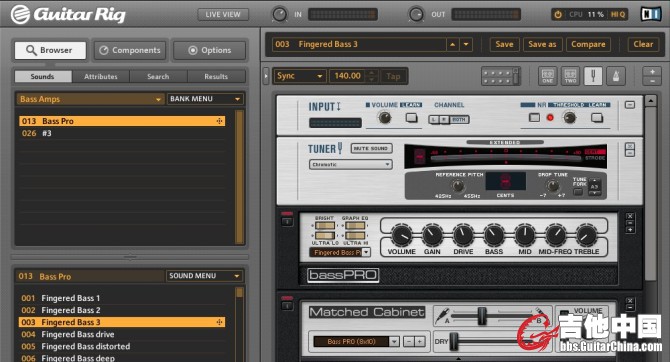Screen dimensions: 670x362
Task: Click the bassPRO VOLUME knob
Action: point(401,235)
